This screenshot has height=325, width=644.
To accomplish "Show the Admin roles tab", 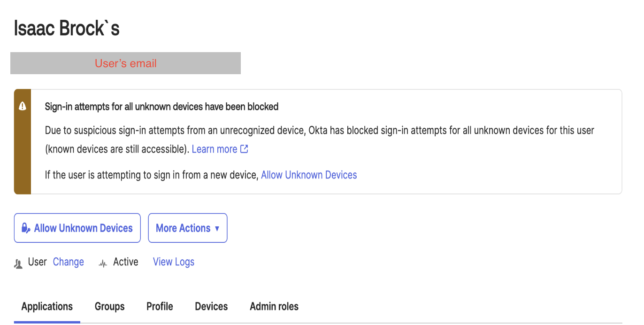I will (x=274, y=307).
